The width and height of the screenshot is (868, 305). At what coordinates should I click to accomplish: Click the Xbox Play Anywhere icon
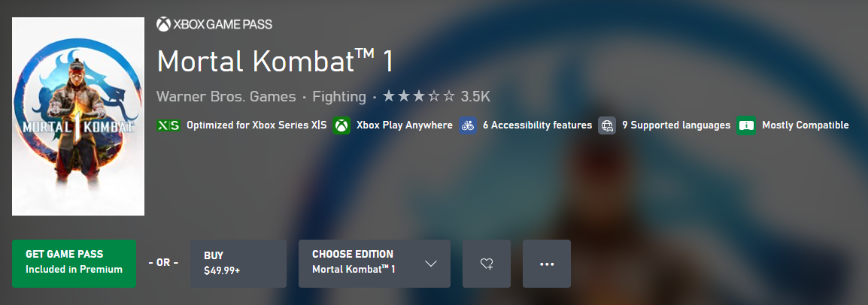point(342,125)
